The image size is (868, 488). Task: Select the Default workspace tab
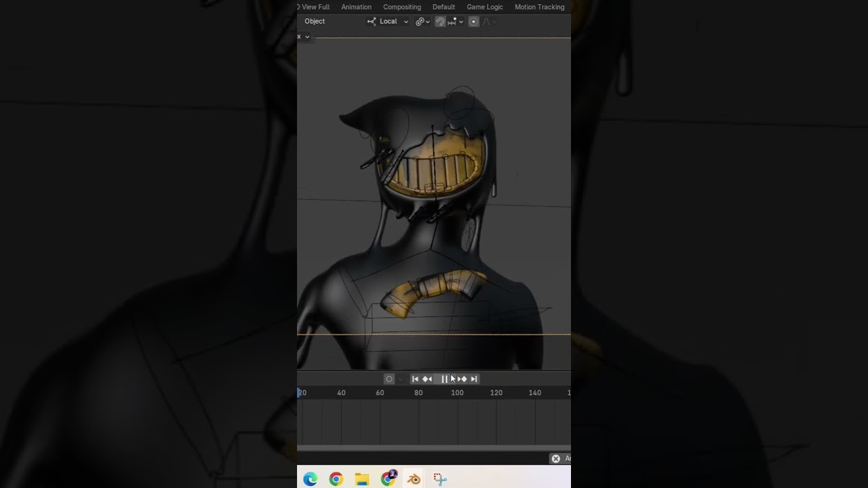click(443, 7)
